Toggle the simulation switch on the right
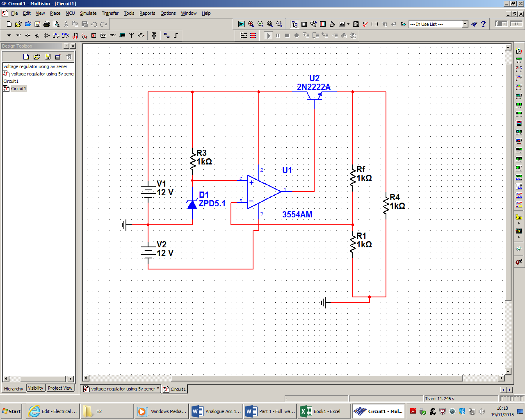 pos(501,24)
